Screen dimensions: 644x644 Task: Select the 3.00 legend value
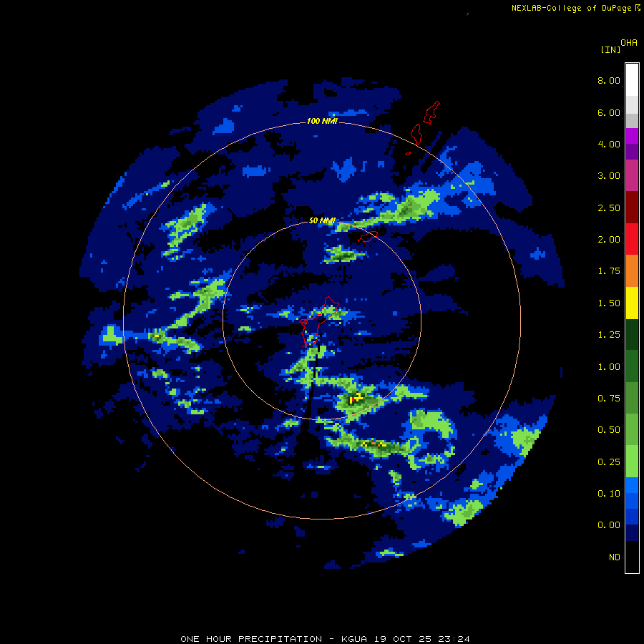point(609,176)
